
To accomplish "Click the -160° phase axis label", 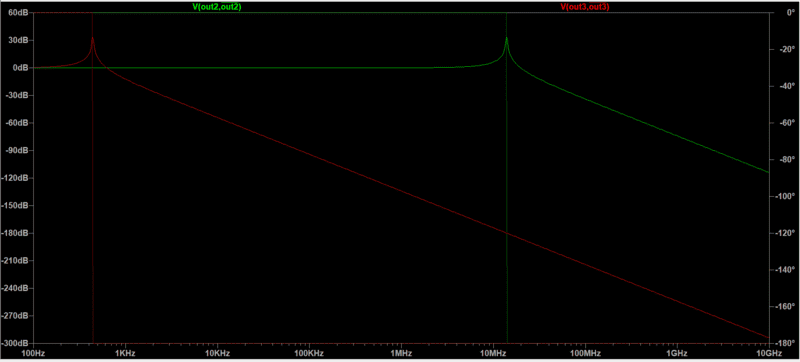I will tap(785, 306).
